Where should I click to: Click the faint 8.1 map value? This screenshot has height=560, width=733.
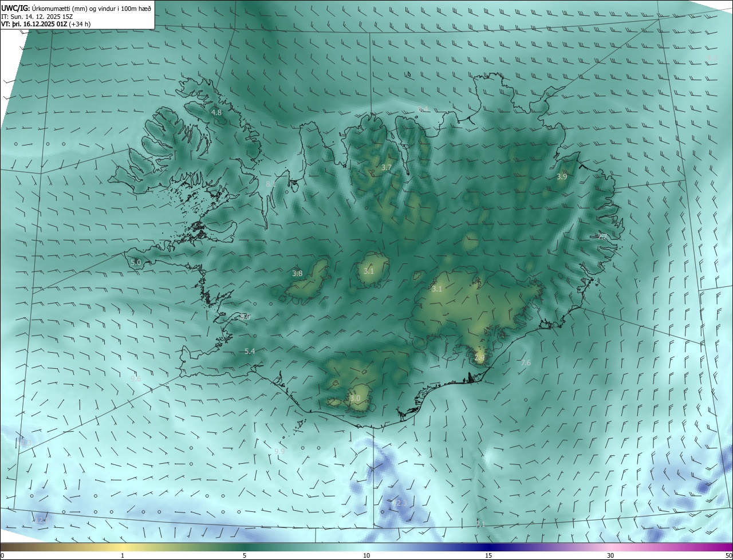(x=271, y=184)
